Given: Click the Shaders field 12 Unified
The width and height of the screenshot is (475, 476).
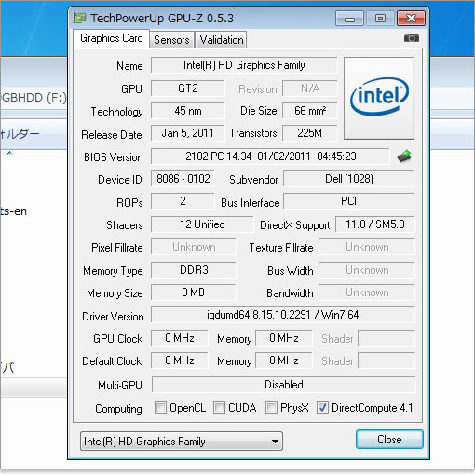Looking at the screenshot, I should [202, 224].
